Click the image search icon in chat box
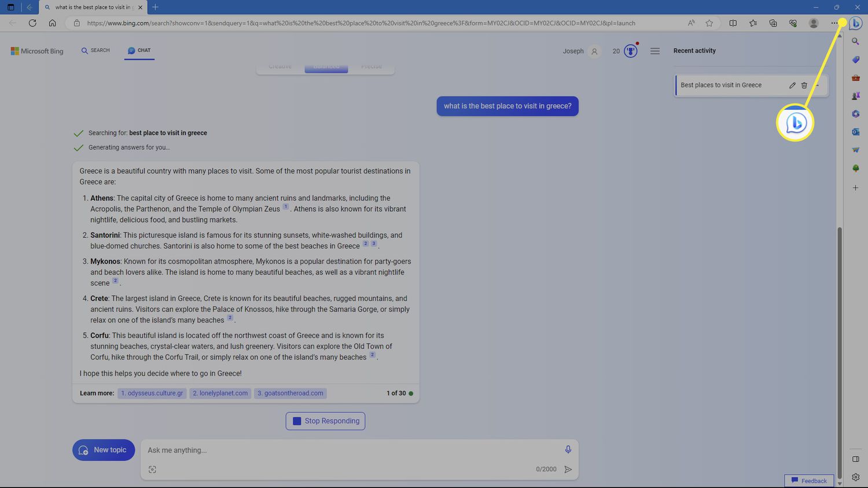 (x=152, y=469)
